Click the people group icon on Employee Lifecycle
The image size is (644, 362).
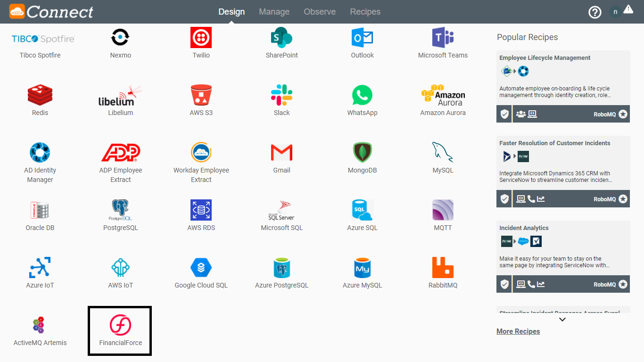520,114
